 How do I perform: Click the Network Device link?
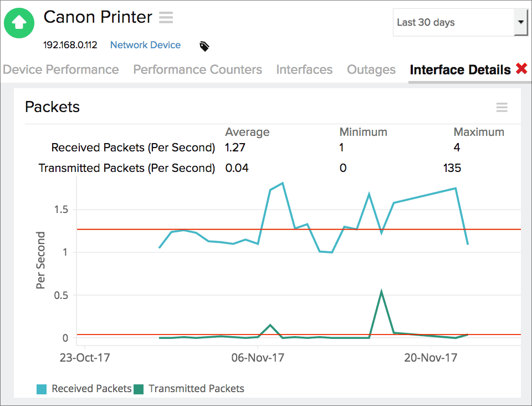click(x=145, y=45)
